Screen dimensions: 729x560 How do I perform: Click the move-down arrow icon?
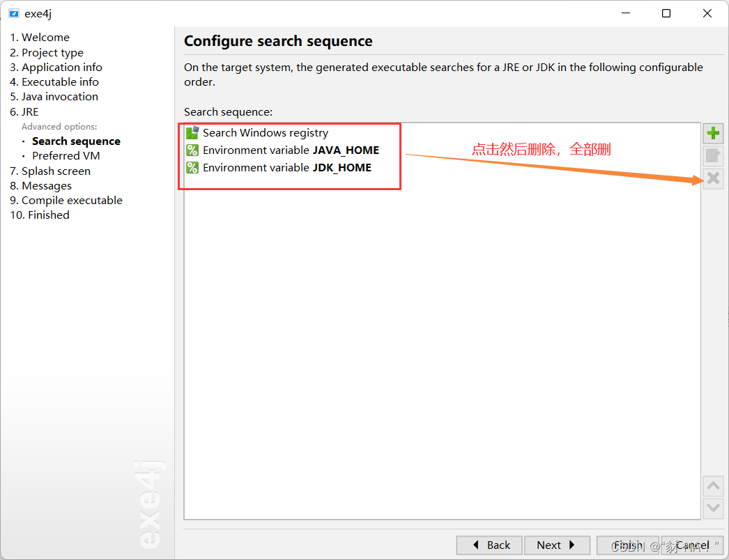713,508
